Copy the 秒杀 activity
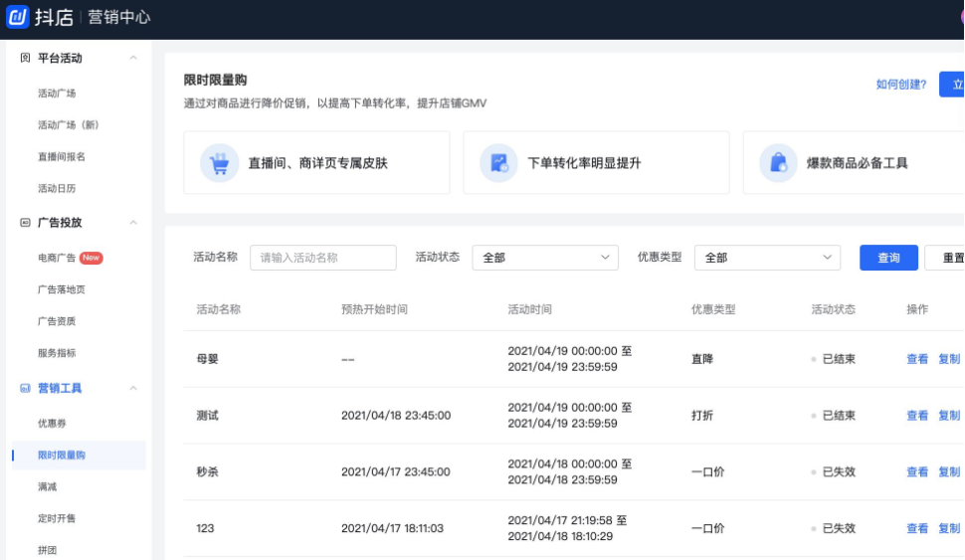The height and width of the screenshot is (560, 965). tap(949, 472)
